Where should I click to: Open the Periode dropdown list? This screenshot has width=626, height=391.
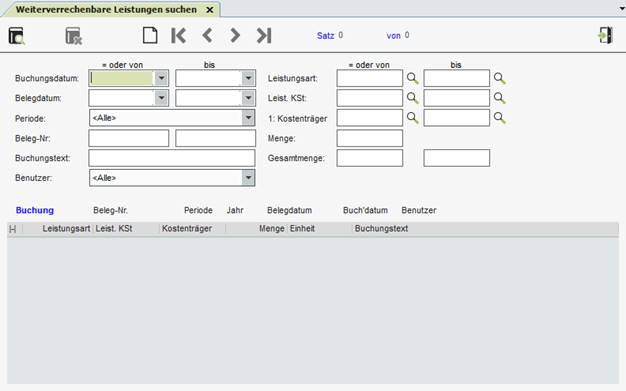click(x=248, y=118)
